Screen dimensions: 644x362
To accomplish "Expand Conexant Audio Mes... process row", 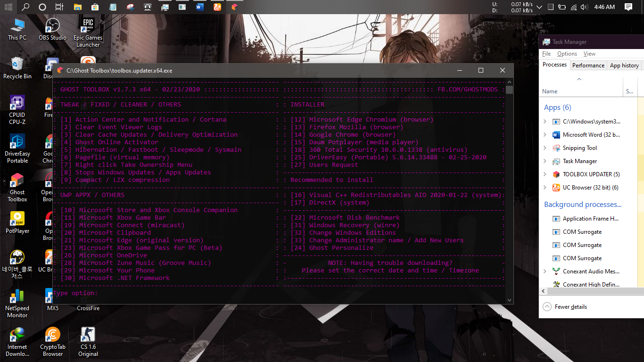I will point(545,271).
